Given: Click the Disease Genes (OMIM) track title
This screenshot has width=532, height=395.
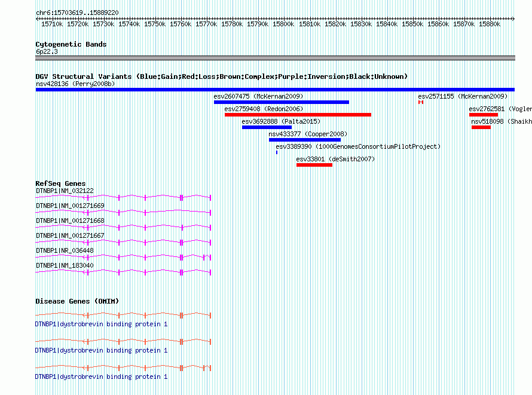Looking at the screenshot, I should point(77,301).
